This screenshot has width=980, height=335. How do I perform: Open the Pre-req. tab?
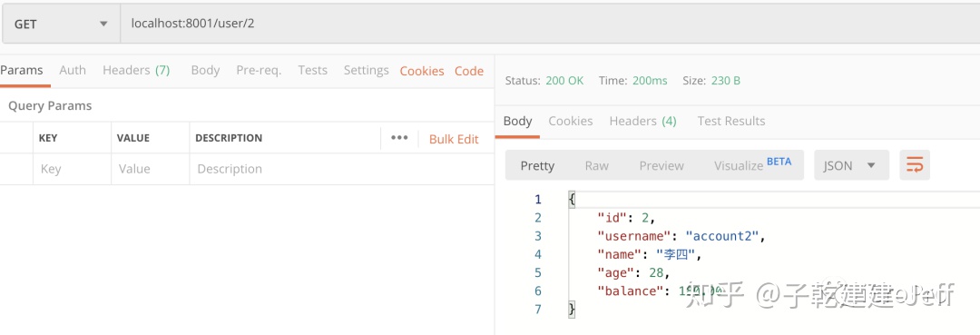coord(259,70)
